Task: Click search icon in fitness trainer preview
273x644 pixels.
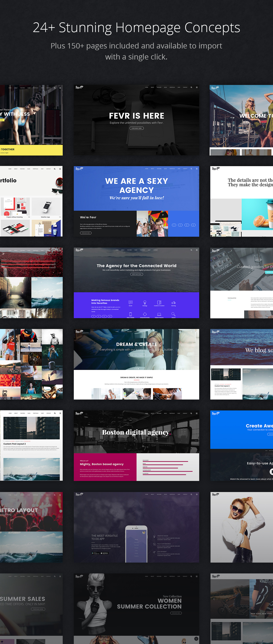Action: [55, 88]
